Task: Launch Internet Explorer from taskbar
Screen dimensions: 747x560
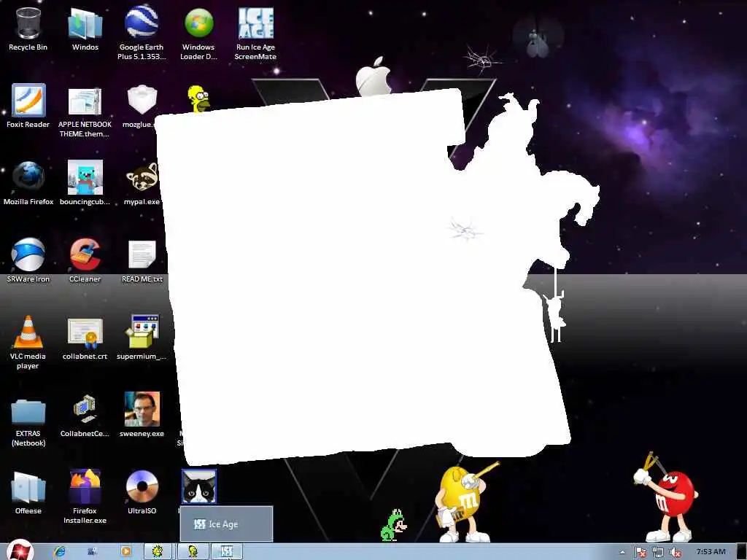Action: (60, 551)
